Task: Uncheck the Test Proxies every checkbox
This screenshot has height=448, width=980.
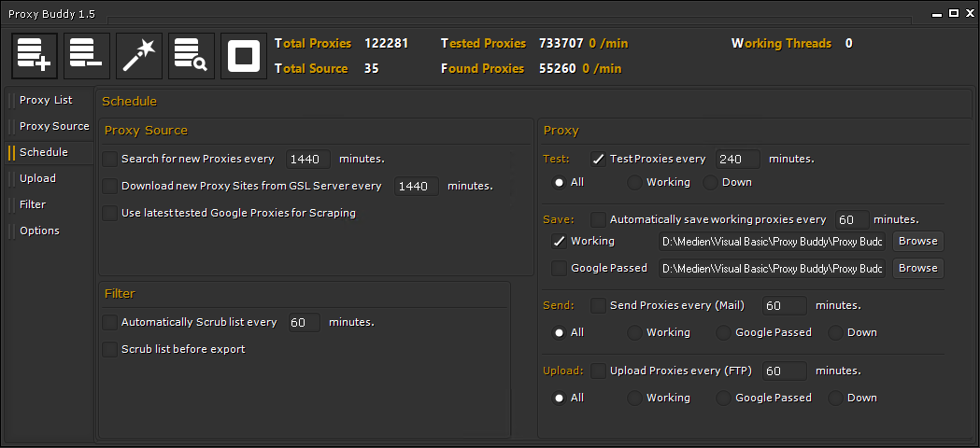Action: pos(598,160)
